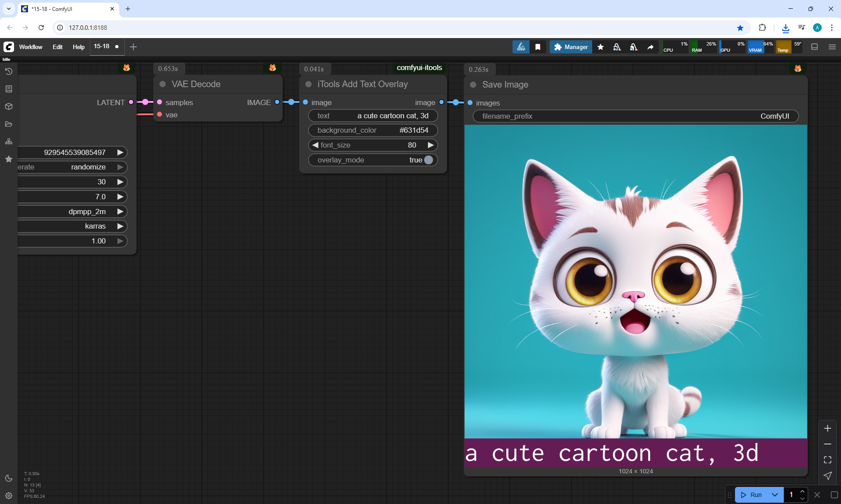Image resolution: width=841 pixels, height=504 pixels.
Task: Toggle dark theme moon icon
Action: click(x=9, y=478)
